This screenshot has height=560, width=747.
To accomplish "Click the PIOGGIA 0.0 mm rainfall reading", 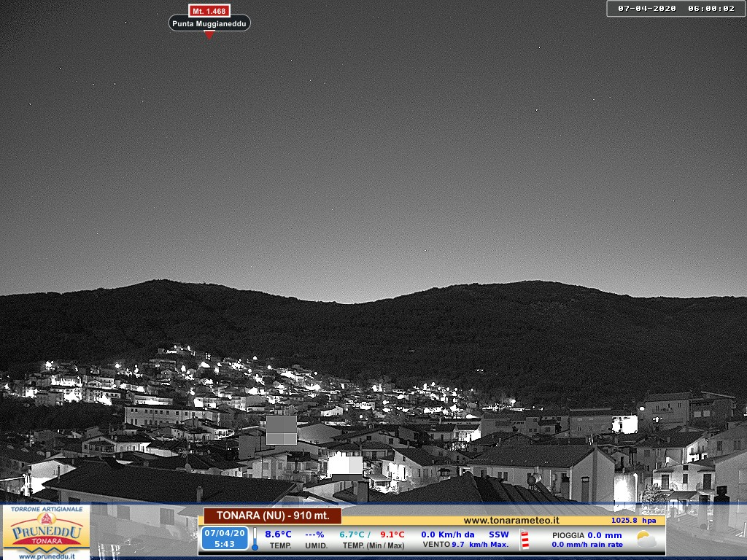I will (587, 535).
